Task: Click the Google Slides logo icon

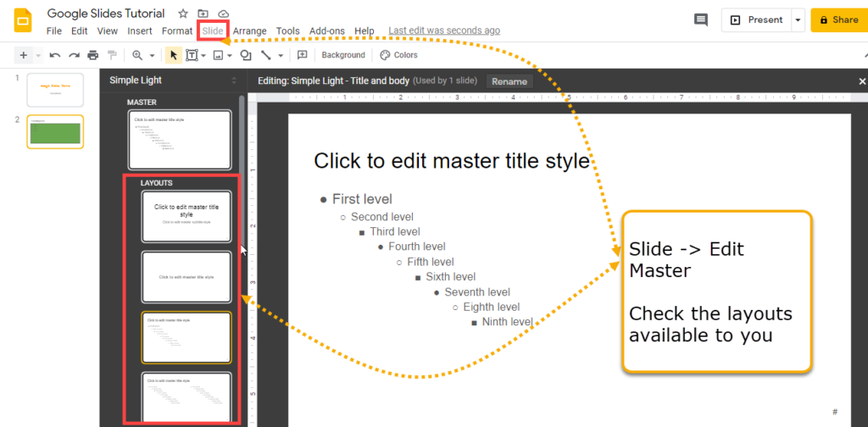Action: click(x=23, y=20)
